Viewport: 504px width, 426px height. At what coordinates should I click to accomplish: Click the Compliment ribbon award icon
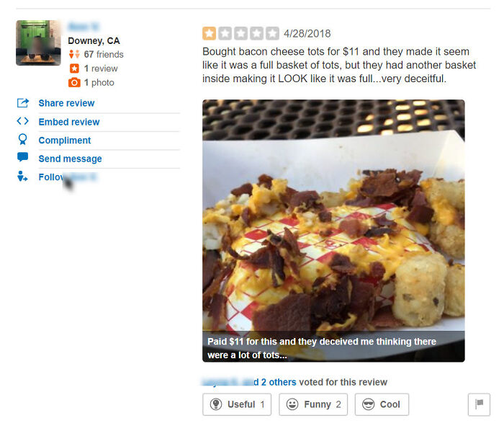23,139
